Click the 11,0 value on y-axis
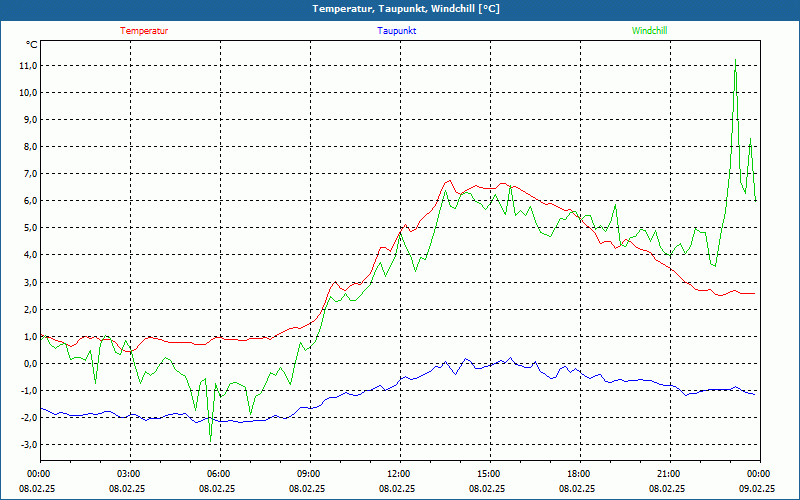800x500 pixels. tap(27, 66)
